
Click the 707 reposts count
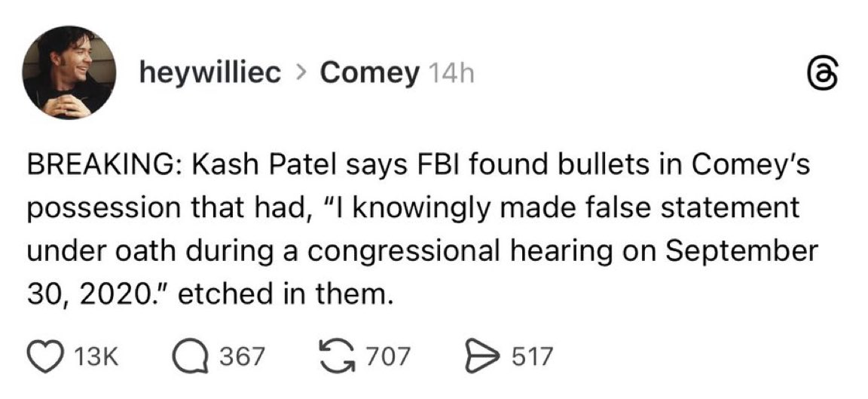(x=389, y=356)
